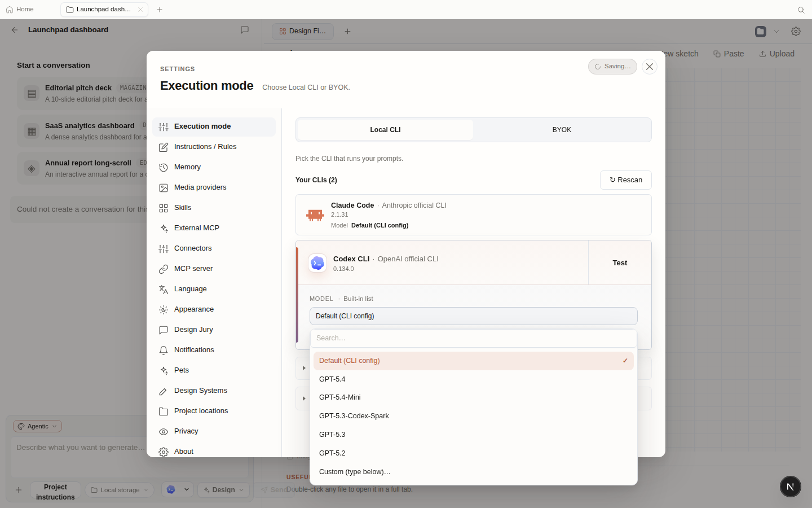Viewport: 812px width, 508px height.
Task: Click the Claude Code logo icon
Action: coord(315,215)
